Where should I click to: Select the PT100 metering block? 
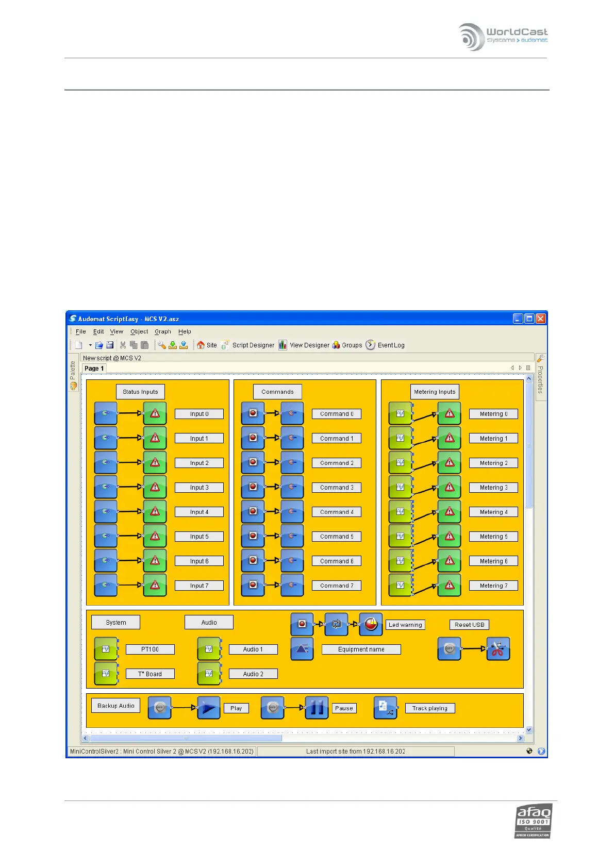point(106,649)
